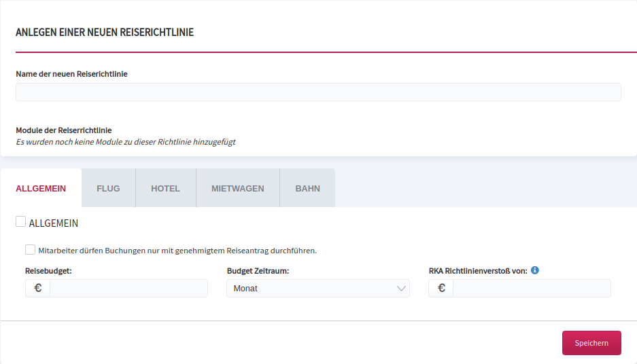Switch to the ALLGEMEIN tab
Image resolution: width=637 pixels, height=364 pixels.
(x=41, y=188)
